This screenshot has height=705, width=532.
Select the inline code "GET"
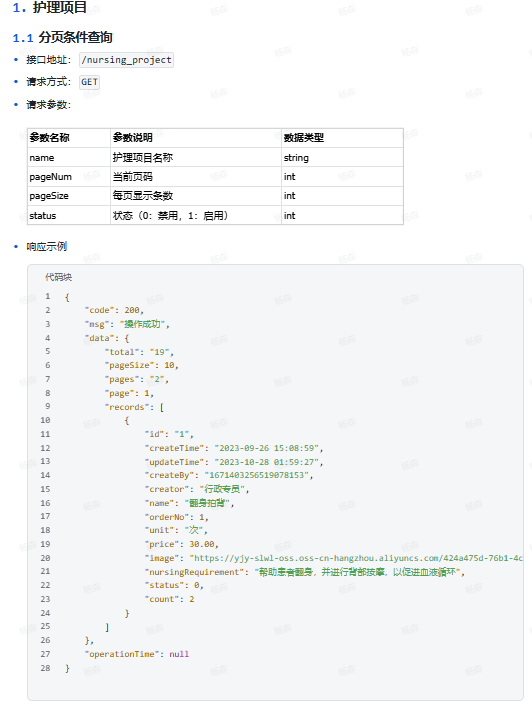tap(89, 82)
